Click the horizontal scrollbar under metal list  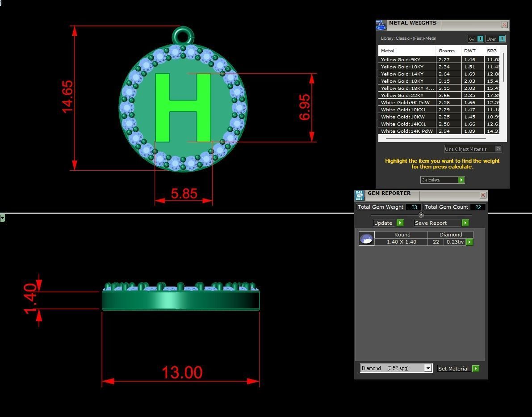point(436,139)
